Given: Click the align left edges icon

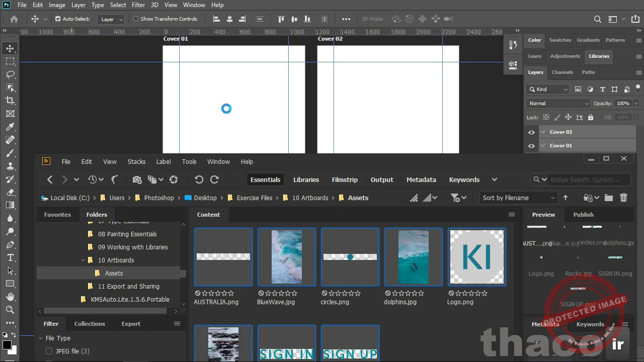Looking at the screenshot, I should pos(216,19).
